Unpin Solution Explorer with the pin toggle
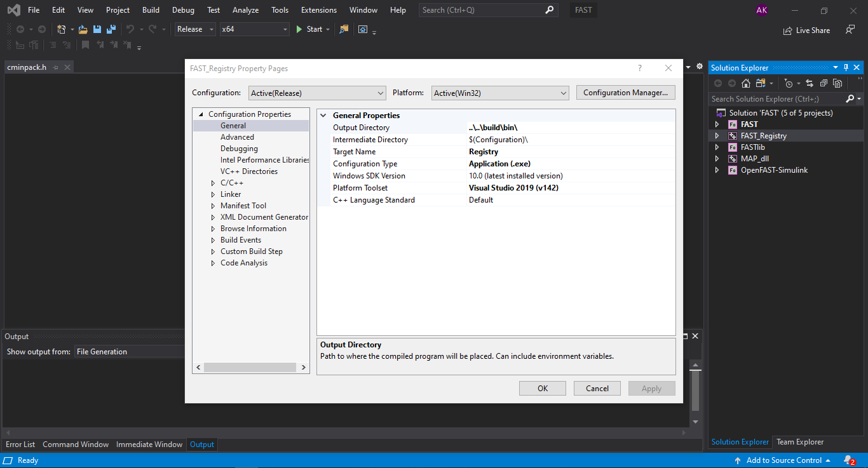 (x=846, y=67)
